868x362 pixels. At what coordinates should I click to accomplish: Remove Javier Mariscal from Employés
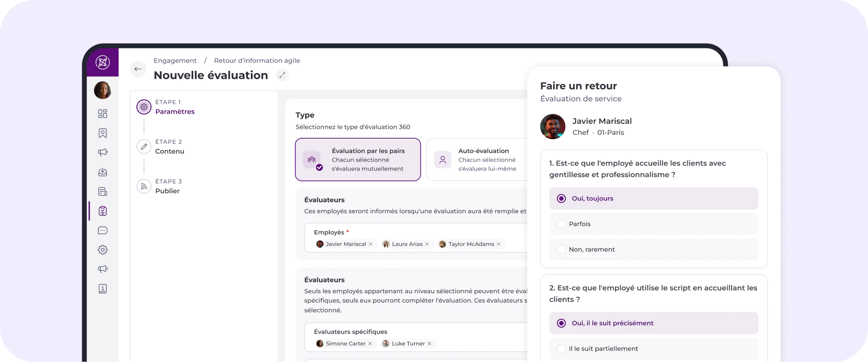[x=371, y=244]
